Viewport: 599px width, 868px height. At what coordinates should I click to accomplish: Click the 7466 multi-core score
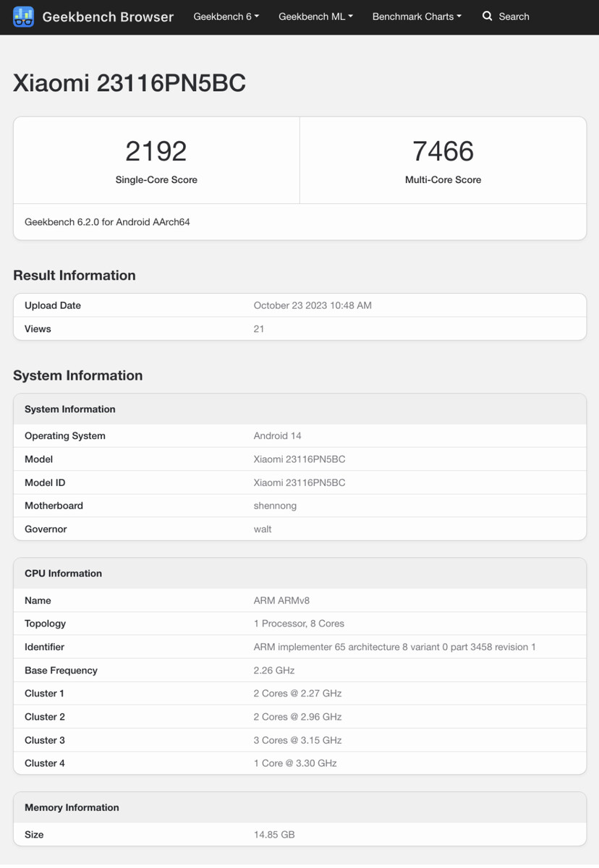click(443, 151)
